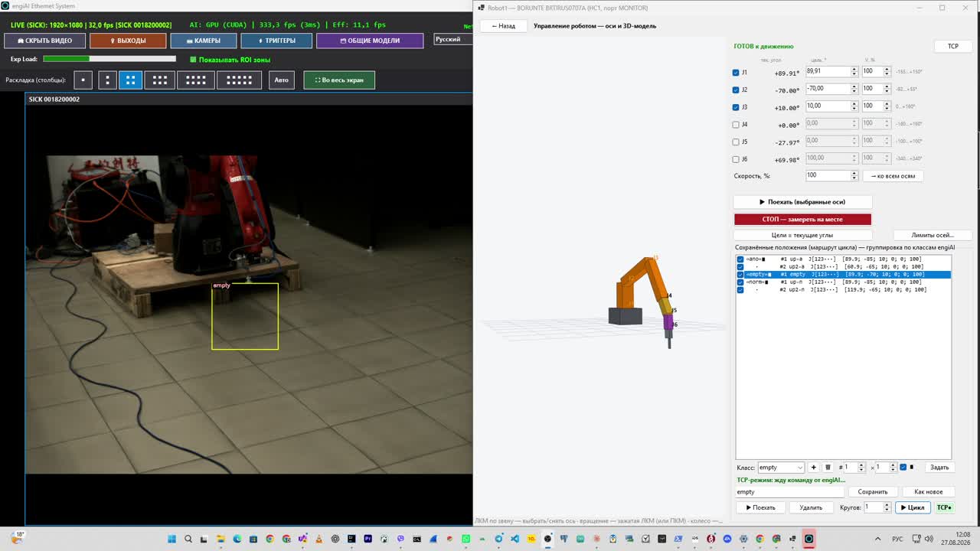Select the two-column layout icon
Image resolution: width=980 pixels, height=551 pixels.
click(x=131, y=80)
